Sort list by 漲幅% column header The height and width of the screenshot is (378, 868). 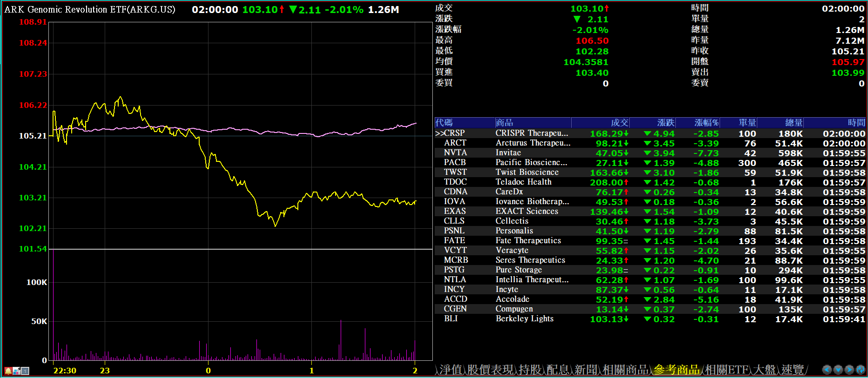point(706,123)
